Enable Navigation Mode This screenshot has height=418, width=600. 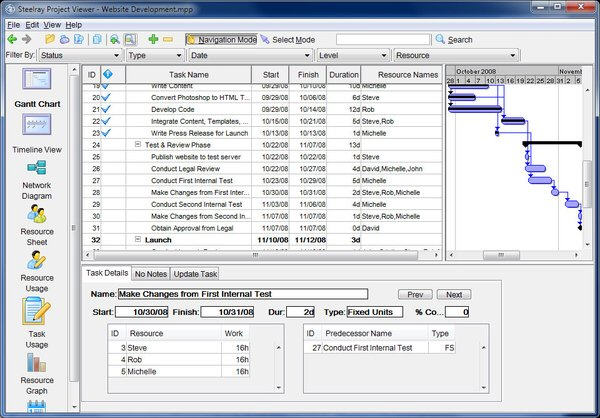point(220,40)
